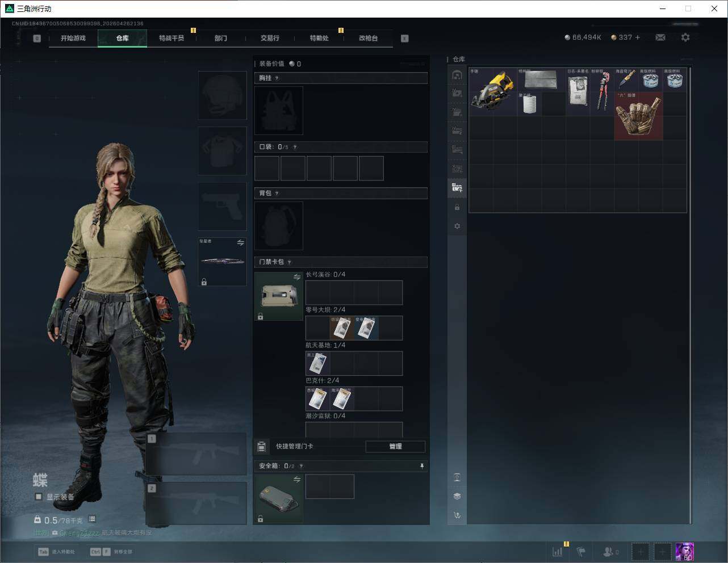Toggle the 显示装备 checkbox
Screen dimensions: 728x563
(x=39, y=497)
